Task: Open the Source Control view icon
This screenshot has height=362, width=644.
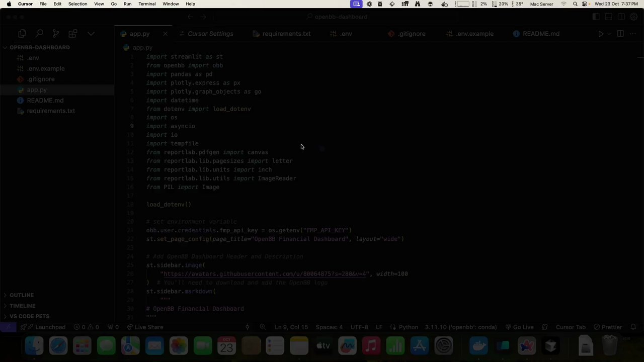Action: pyautogui.click(x=56, y=34)
